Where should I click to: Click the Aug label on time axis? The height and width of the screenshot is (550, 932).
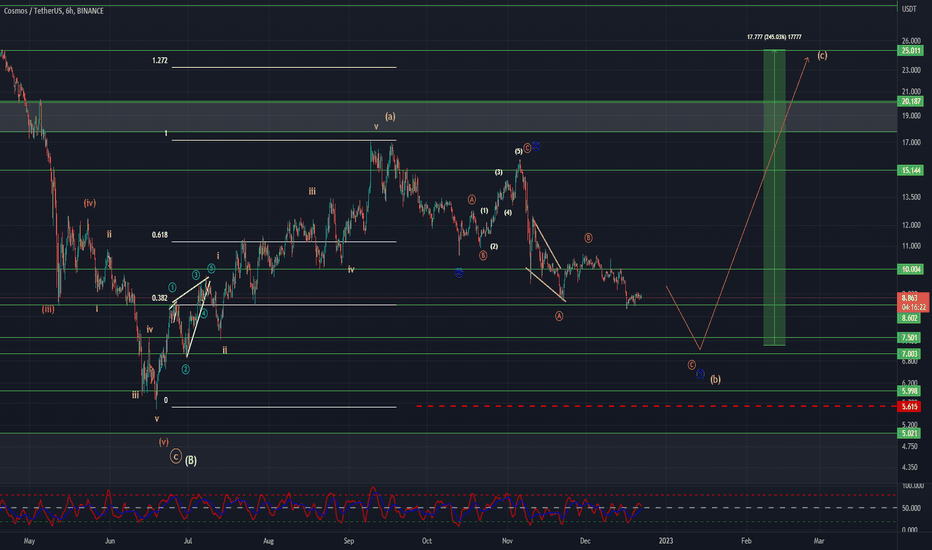[x=269, y=541]
